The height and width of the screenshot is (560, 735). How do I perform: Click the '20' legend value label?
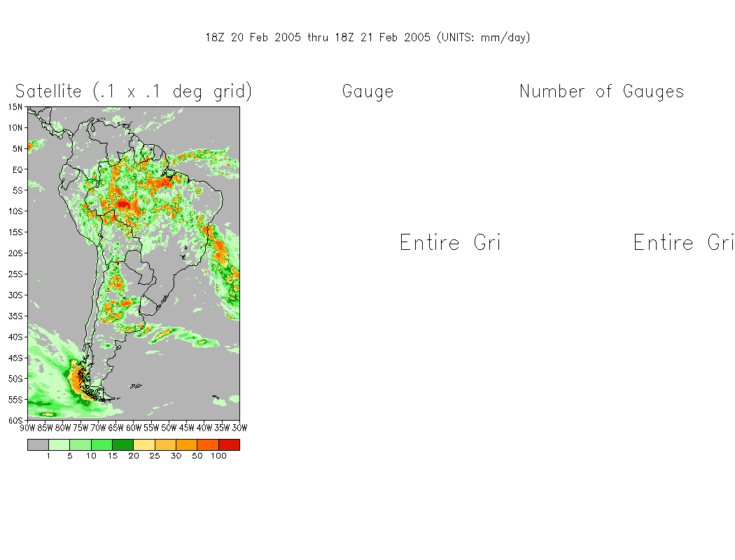134,456
